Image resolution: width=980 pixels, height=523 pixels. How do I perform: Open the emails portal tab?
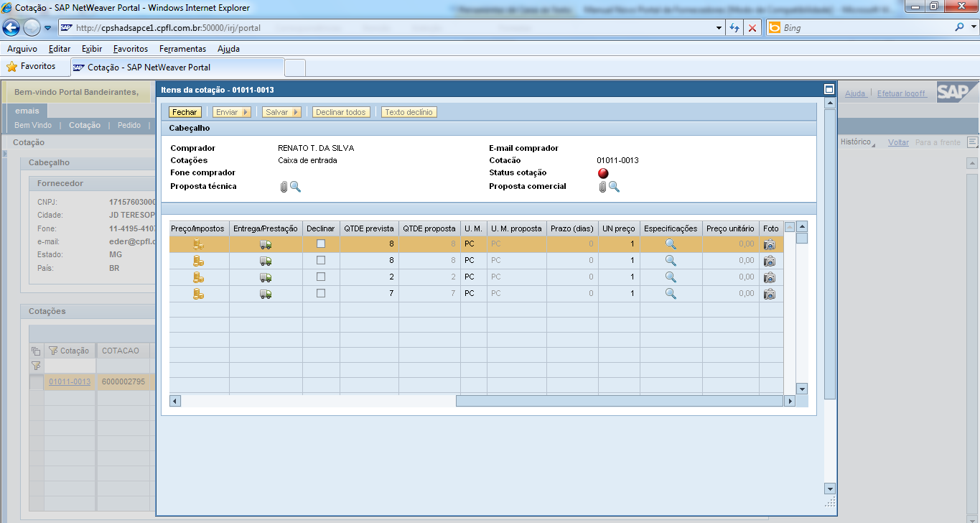27,111
